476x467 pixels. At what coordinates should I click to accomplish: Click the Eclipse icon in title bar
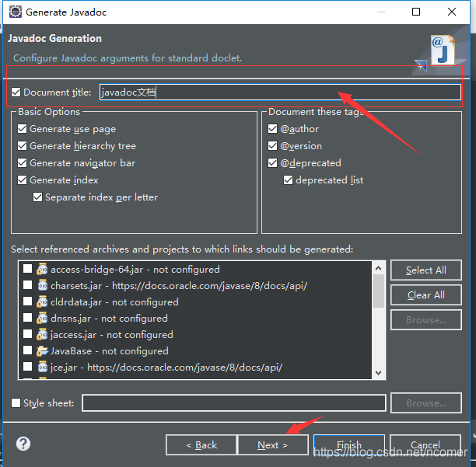[16, 12]
